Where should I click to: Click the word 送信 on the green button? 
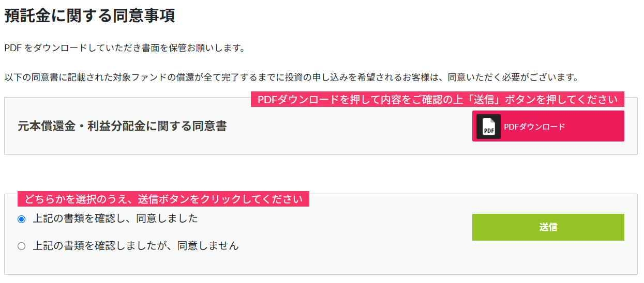[548, 227]
